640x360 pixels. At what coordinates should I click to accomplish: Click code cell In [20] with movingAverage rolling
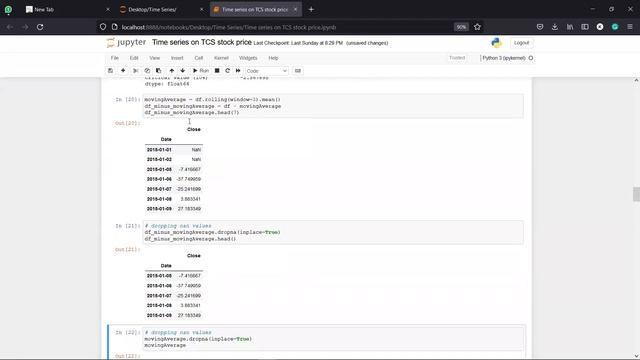click(x=333, y=106)
